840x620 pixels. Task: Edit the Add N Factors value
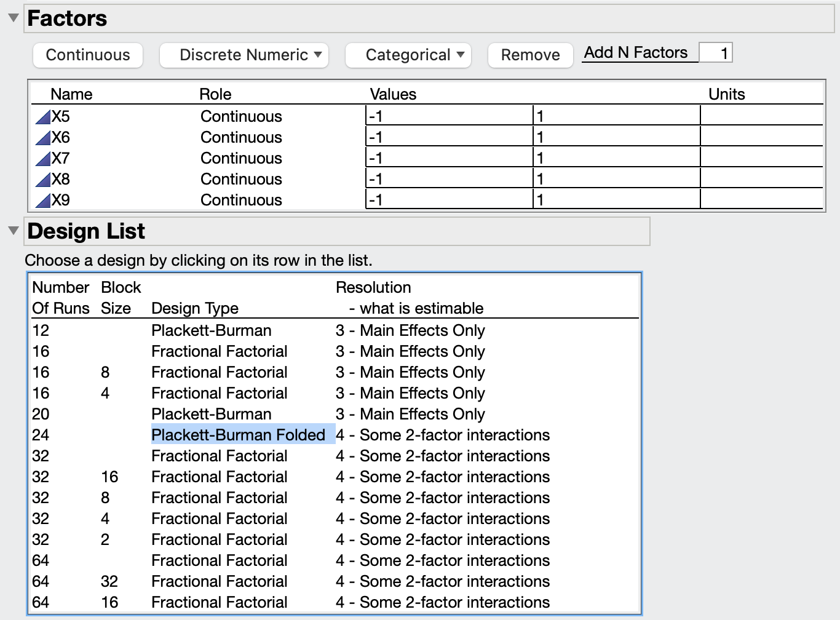717,52
